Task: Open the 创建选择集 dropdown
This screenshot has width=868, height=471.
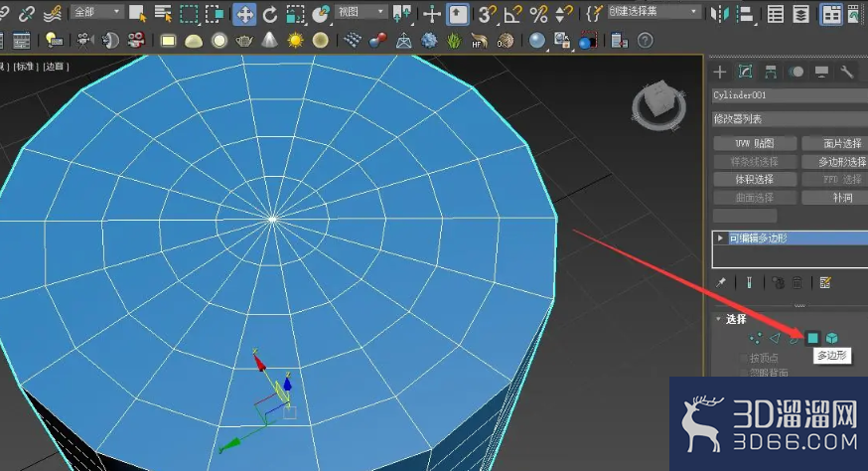Action: [x=653, y=11]
